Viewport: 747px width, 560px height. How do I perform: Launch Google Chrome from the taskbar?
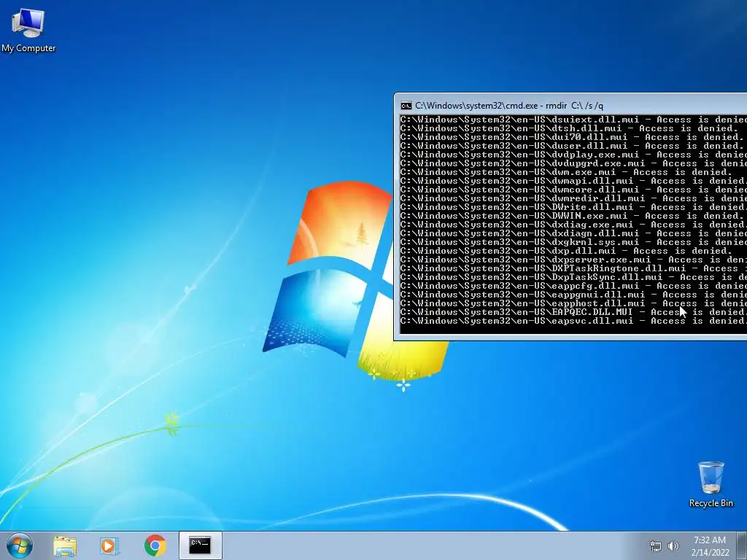(x=155, y=545)
